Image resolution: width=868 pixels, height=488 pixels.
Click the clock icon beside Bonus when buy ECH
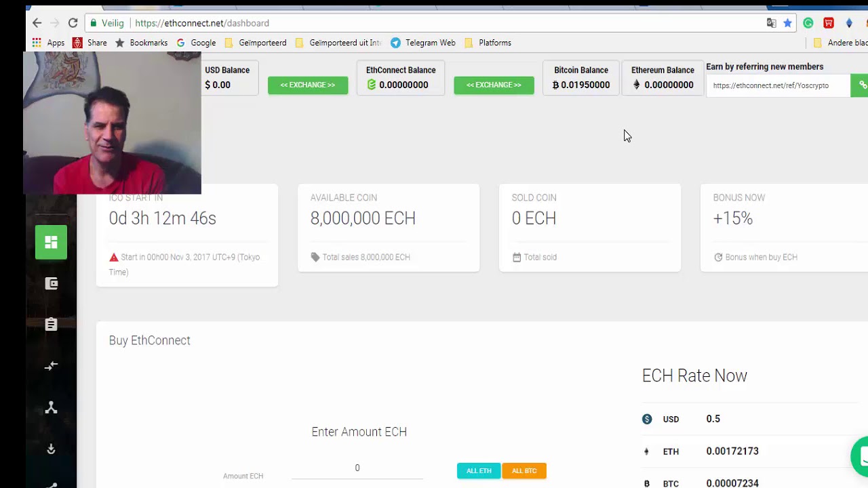(718, 257)
